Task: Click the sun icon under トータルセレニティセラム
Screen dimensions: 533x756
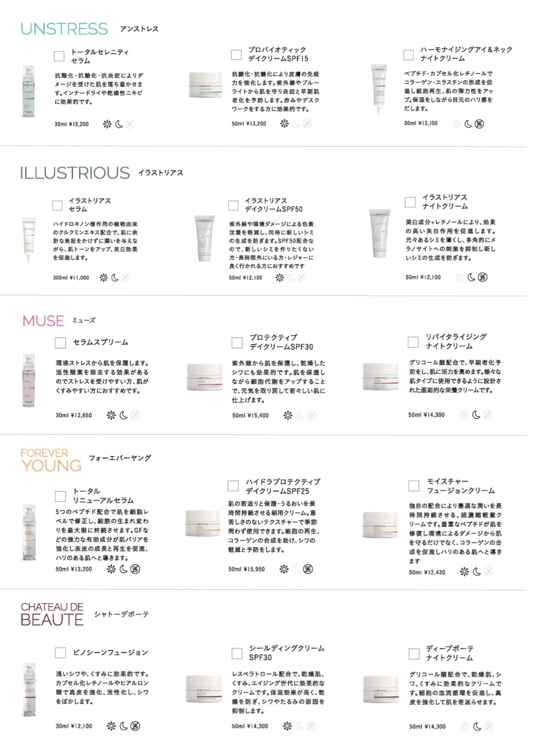Action: click(x=107, y=124)
